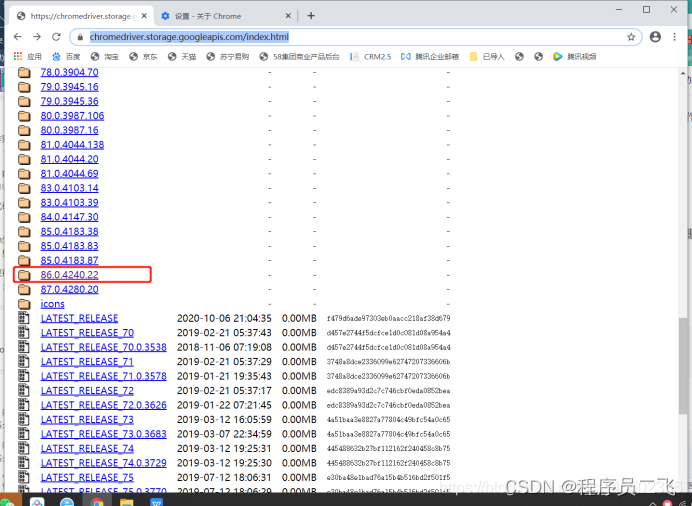Open the 78.0.3904.70 folder link
Viewport: 692px width, 506px height.
point(69,72)
